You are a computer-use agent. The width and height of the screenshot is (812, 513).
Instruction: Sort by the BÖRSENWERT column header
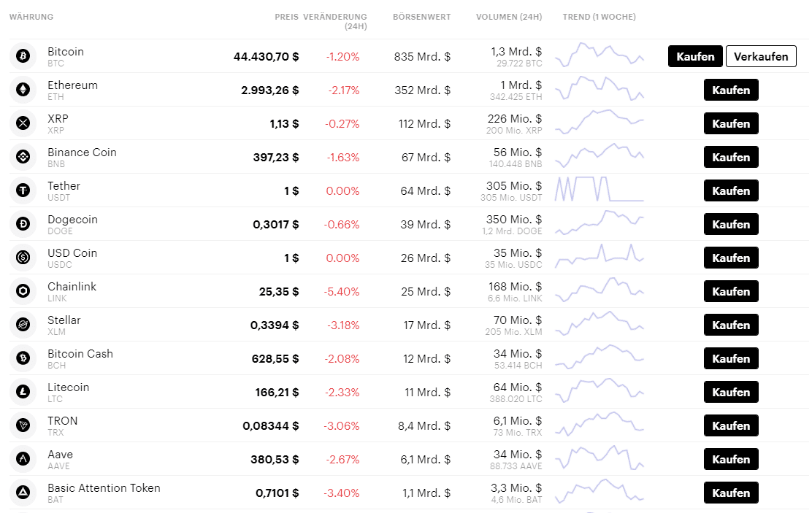point(421,17)
